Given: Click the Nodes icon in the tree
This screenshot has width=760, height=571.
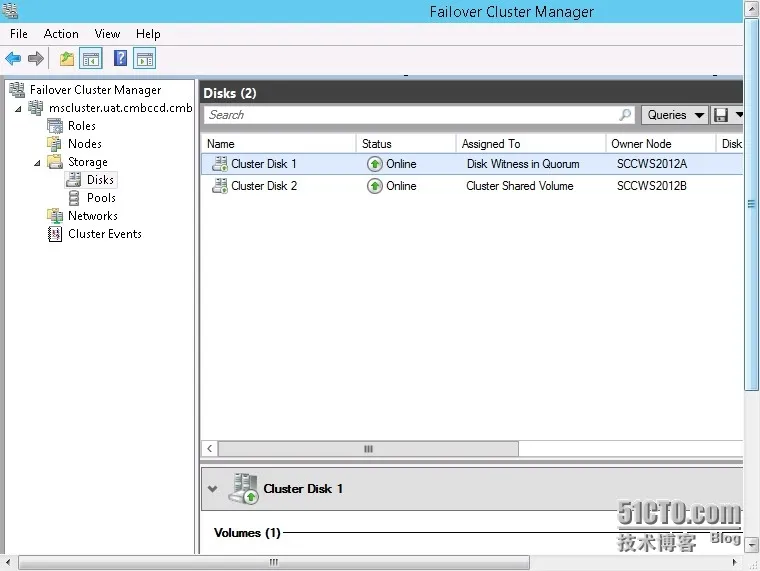Looking at the screenshot, I should coord(54,144).
